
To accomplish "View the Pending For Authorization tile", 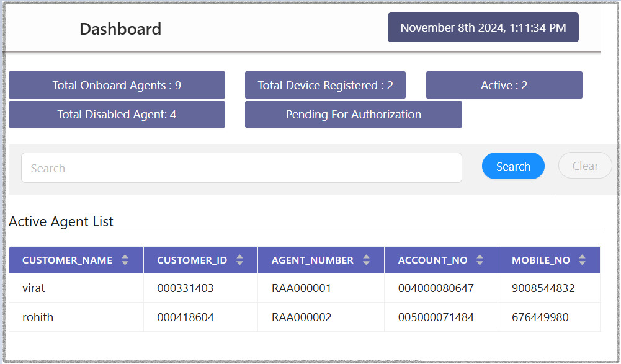I will click(353, 115).
